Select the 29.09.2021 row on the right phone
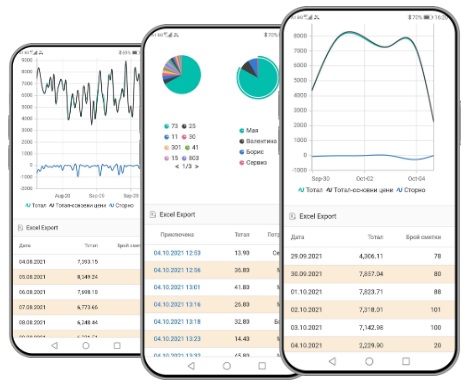This screenshot has height=387, width=471. 369,256
